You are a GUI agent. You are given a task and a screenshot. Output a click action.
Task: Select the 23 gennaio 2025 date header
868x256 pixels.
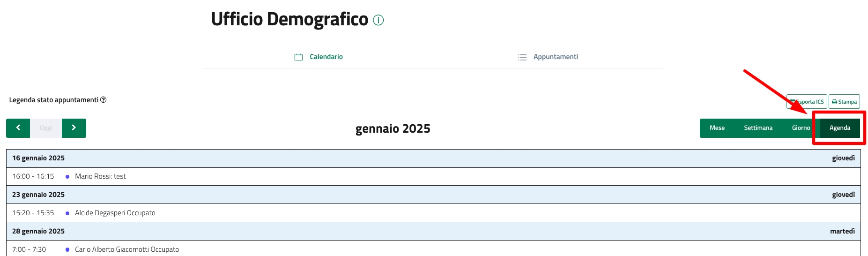[38, 195]
